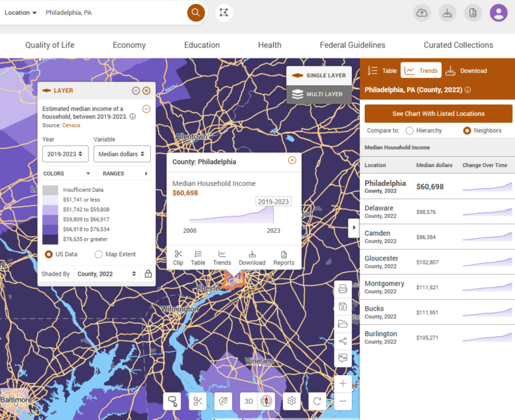Click the print map icon
This screenshot has height=420, width=515.
pos(343,289)
